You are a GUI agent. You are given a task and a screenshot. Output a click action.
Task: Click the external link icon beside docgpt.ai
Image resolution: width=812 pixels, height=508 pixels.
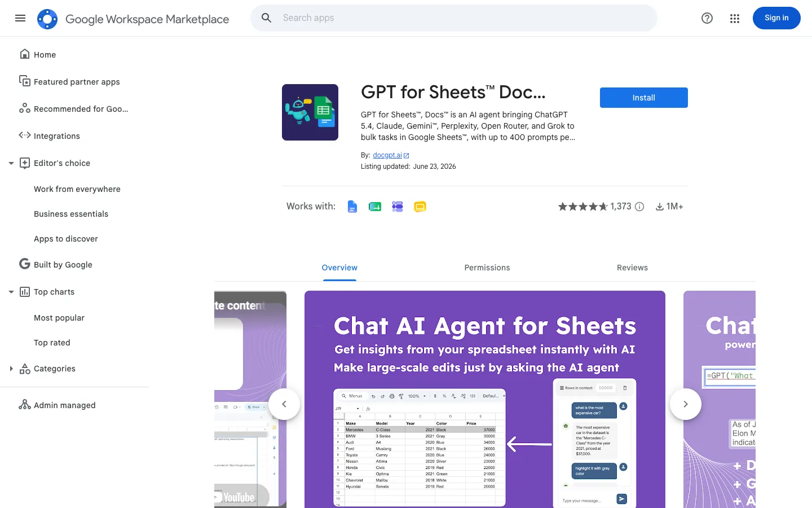pos(407,155)
